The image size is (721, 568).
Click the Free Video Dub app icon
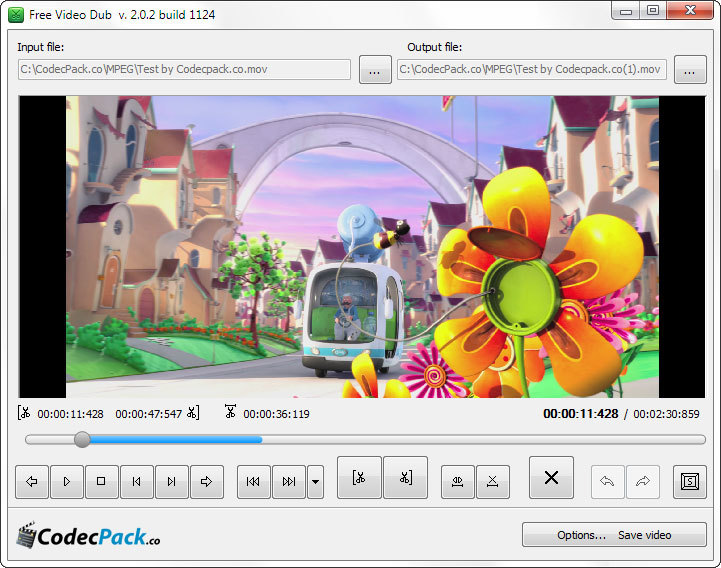(16, 15)
